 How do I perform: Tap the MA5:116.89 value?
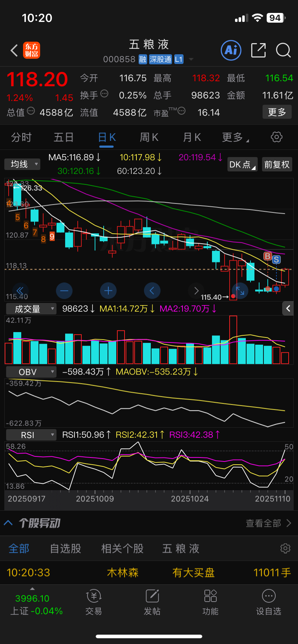[74, 157]
